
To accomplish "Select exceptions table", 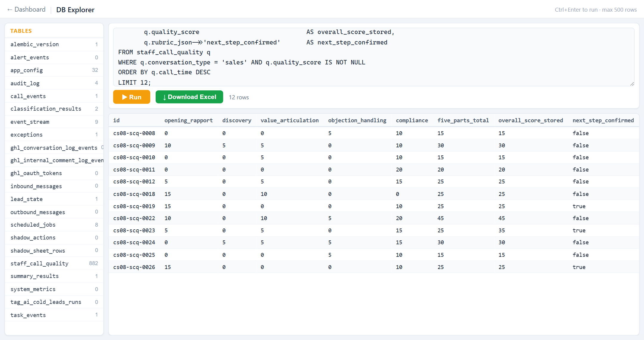I will (x=54, y=135).
